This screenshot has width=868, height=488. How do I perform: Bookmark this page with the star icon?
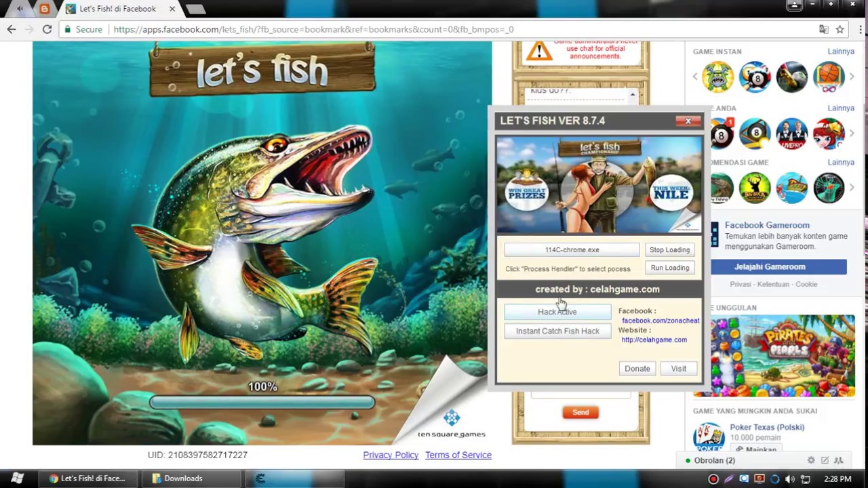(x=840, y=29)
